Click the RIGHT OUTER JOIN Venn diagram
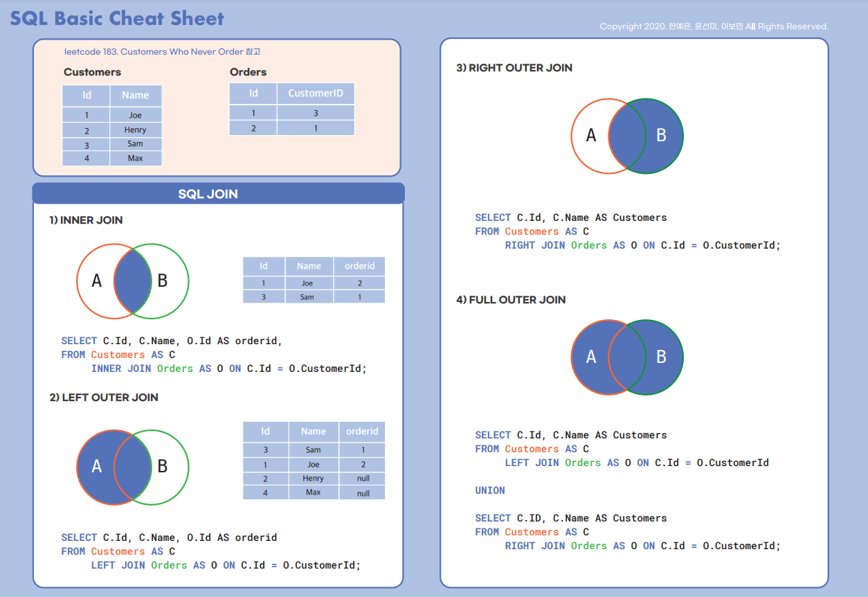This screenshot has width=868, height=597. pyautogui.click(x=626, y=136)
